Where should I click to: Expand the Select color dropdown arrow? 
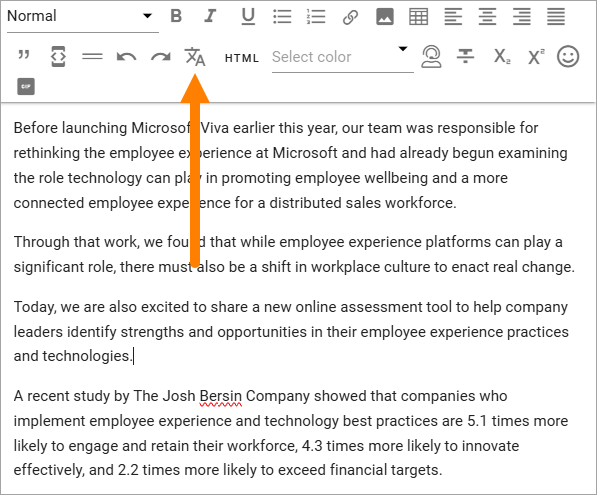pyautogui.click(x=403, y=49)
